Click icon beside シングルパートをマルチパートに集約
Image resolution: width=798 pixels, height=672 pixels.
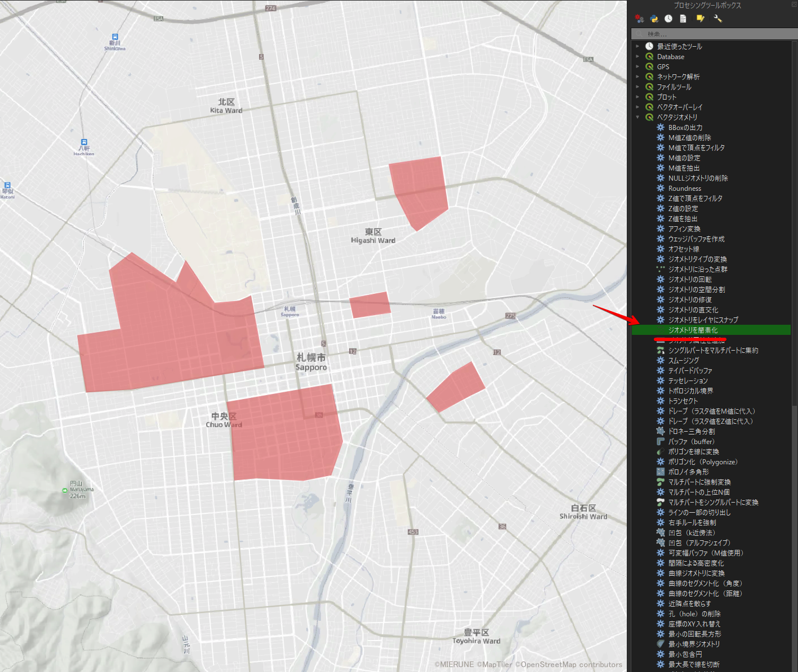point(661,350)
